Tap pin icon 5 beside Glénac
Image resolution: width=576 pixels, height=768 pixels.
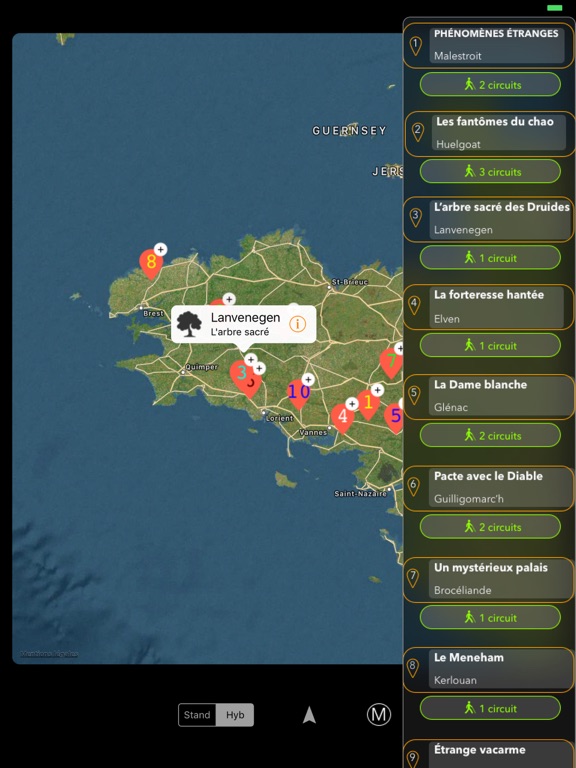pyautogui.click(x=414, y=395)
